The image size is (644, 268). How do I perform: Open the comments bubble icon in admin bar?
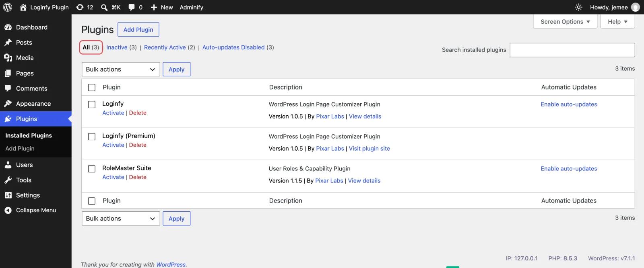pos(132,7)
